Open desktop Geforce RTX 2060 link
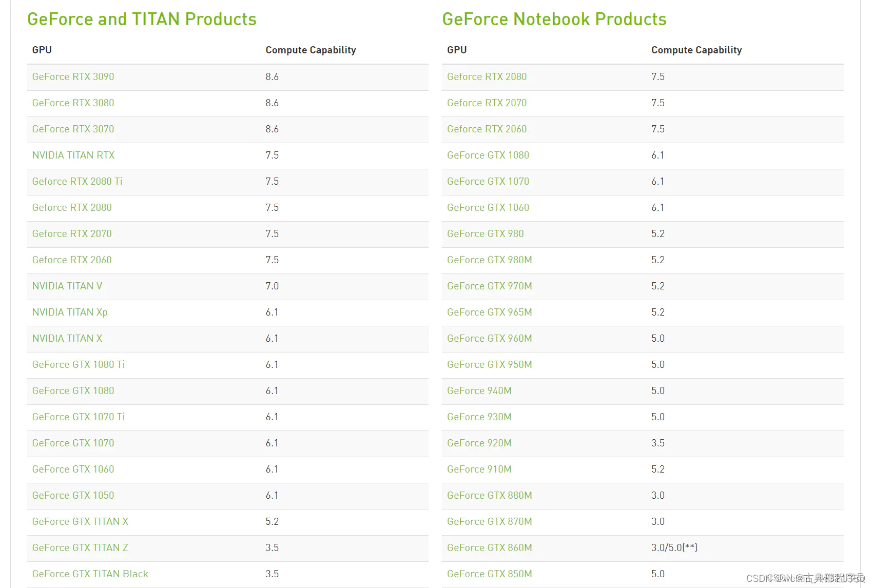 click(x=72, y=260)
